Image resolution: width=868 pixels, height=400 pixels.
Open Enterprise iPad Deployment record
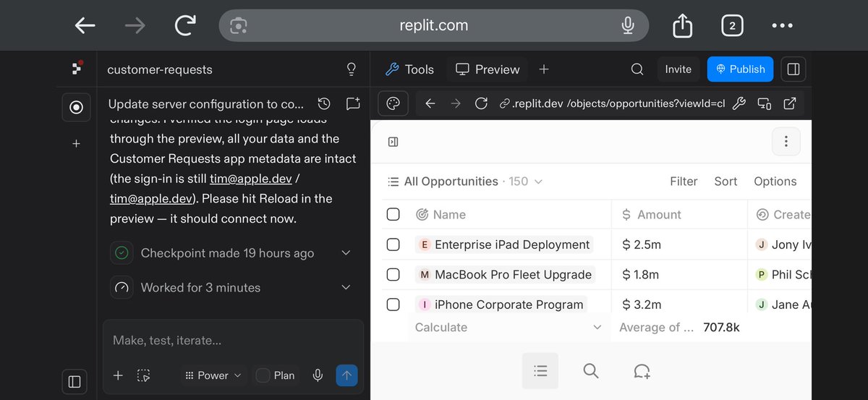click(x=504, y=244)
